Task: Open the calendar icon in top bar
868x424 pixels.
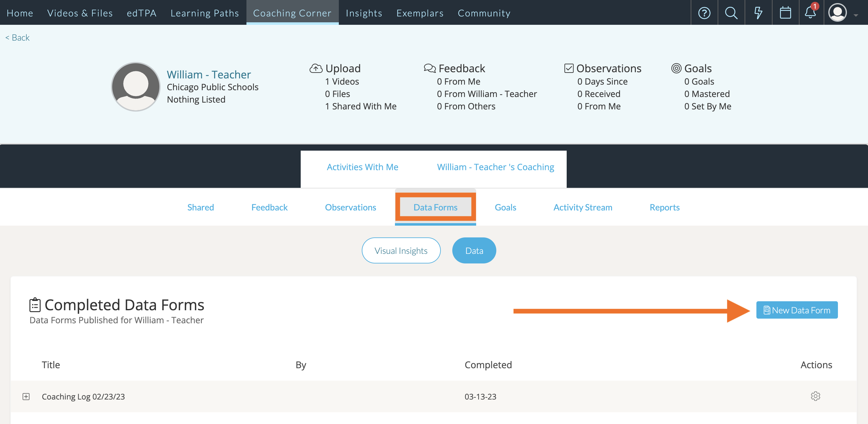Action: [x=785, y=13]
